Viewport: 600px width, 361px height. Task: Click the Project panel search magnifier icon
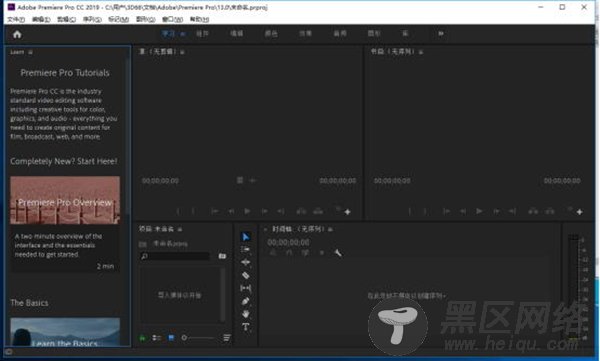[x=144, y=256]
